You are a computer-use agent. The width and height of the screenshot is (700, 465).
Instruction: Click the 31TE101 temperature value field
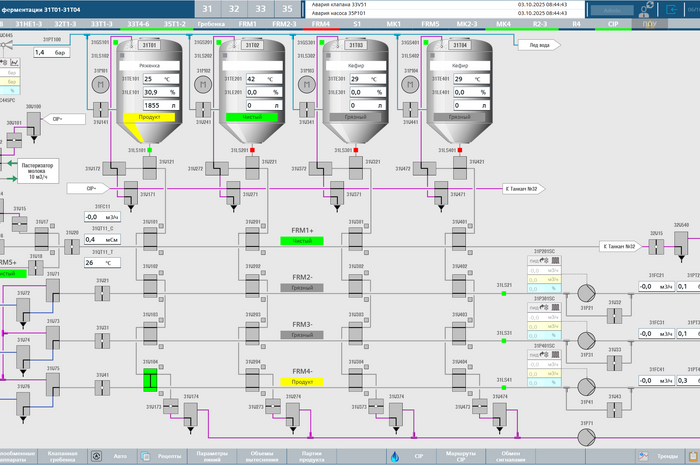(157, 78)
